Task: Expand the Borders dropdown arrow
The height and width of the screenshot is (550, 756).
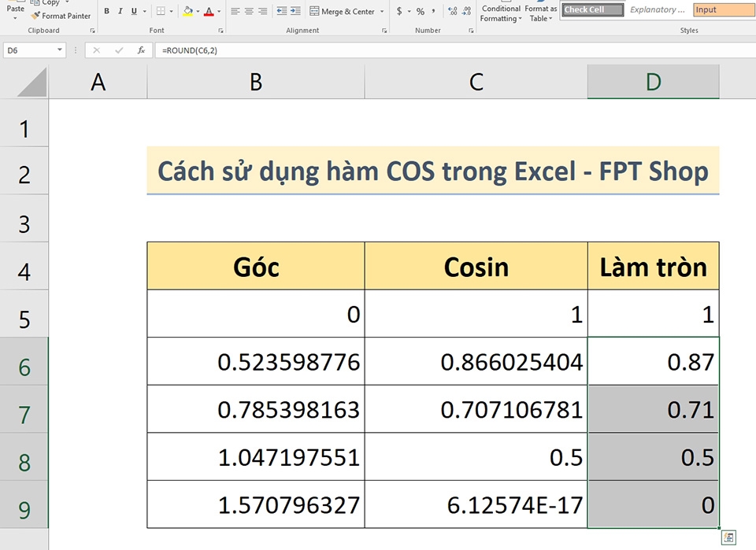Action: coord(171,12)
